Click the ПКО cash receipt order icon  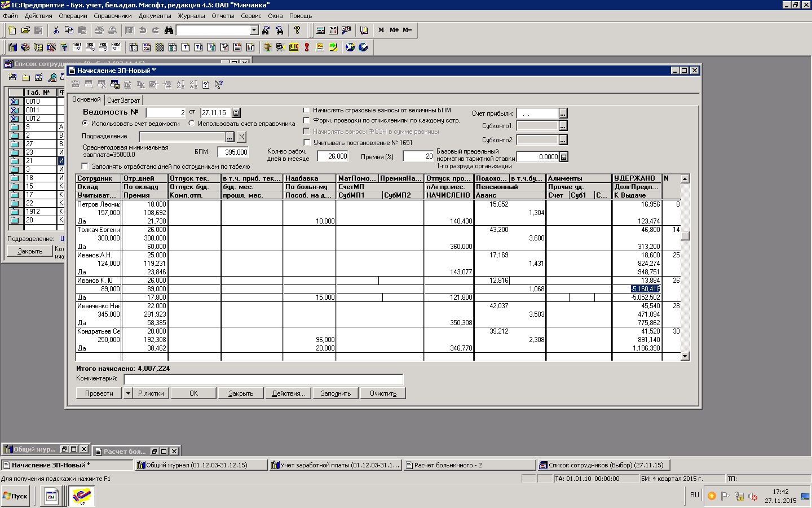pyautogui.click(x=90, y=47)
